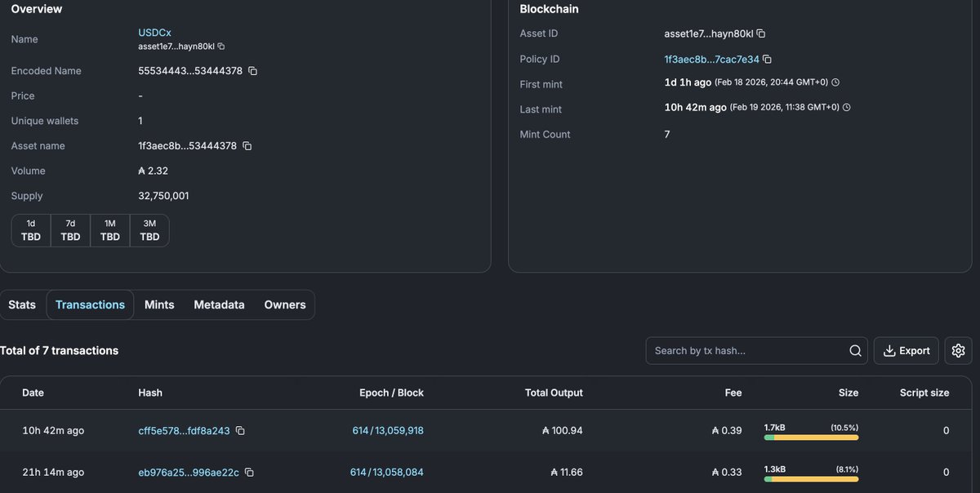Copy the Policy ID value

[766, 59]
